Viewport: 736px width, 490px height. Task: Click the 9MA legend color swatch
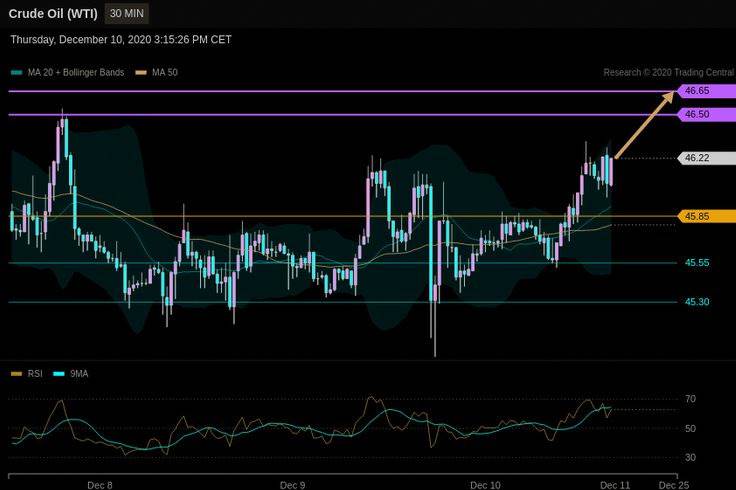point(59,374)
